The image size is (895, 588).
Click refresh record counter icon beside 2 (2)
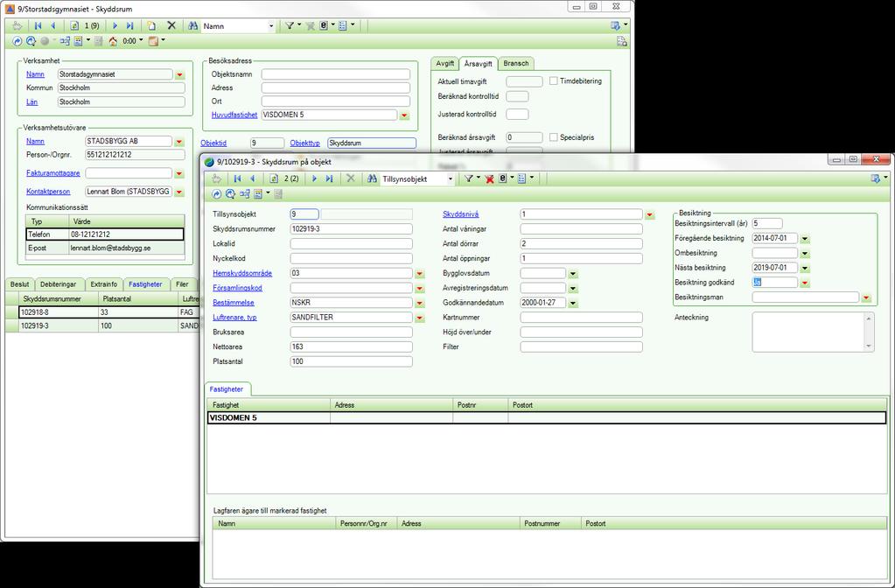[x=274, y=178]
